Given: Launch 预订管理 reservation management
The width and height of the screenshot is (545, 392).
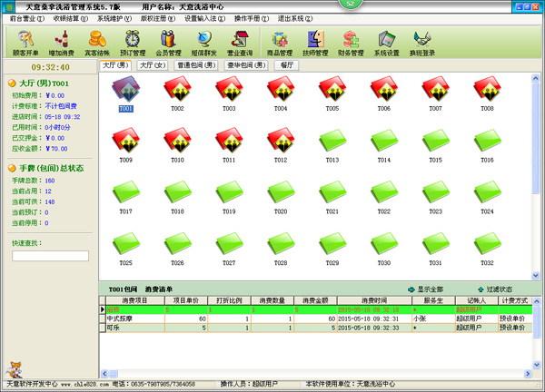Looking at the screenshot, I should (x=133, y=41).
